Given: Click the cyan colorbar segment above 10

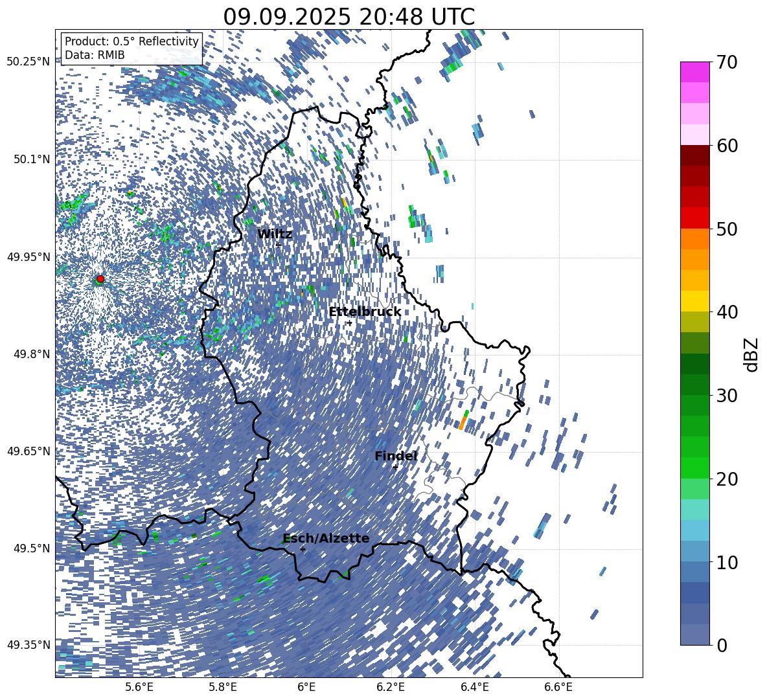Looking at the screenshot, I should pyautogui.click(x=694, y=530).
